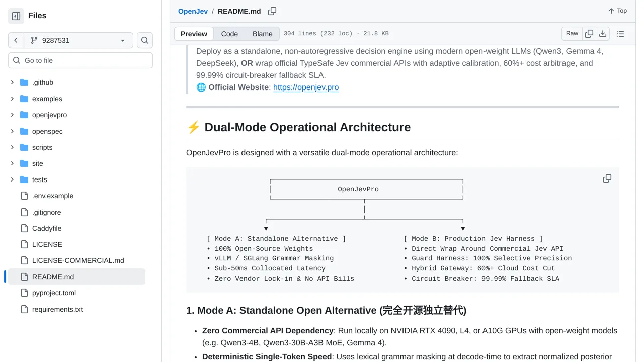Click the search files magnifier button
Viewport: 644px width, 362px height.
point(145,40)
